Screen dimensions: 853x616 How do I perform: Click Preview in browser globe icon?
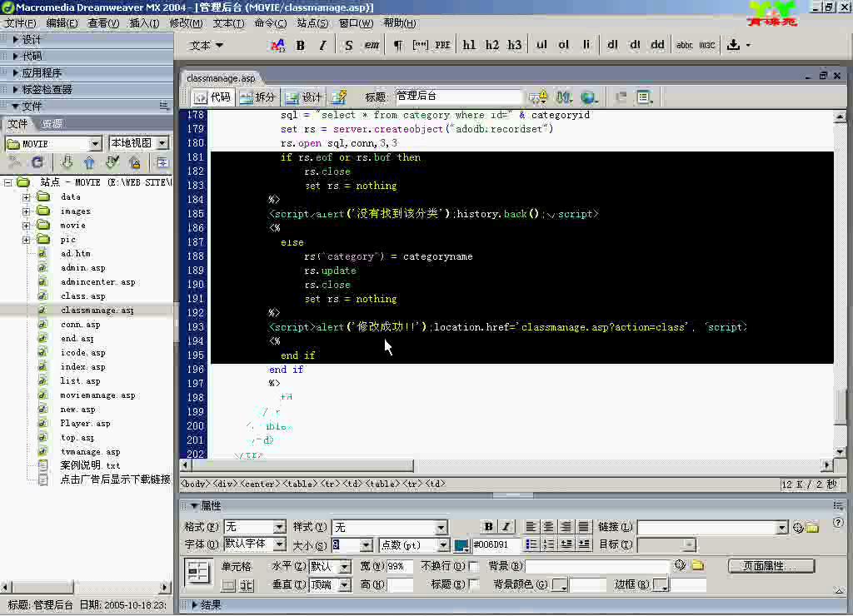588,97
